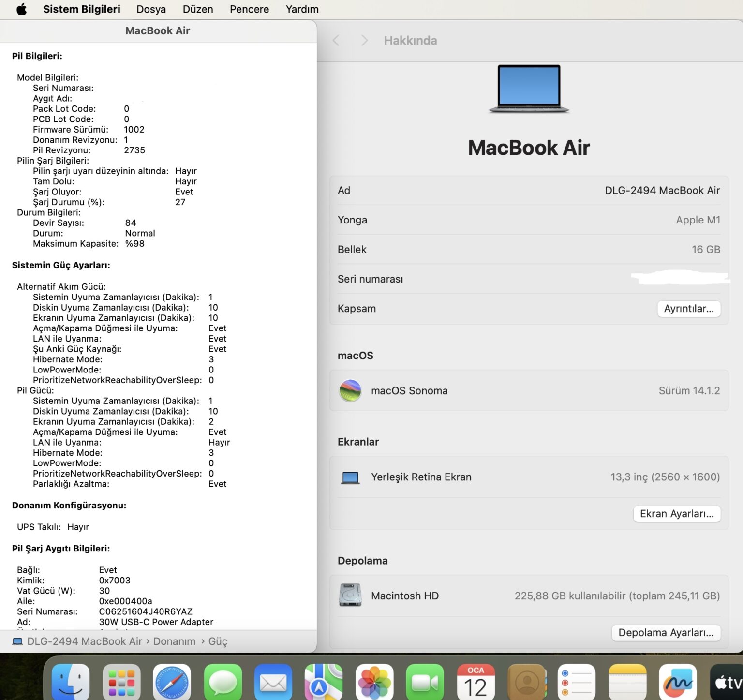
Task: Open the Yardım menu
Action: pos(302,9)
